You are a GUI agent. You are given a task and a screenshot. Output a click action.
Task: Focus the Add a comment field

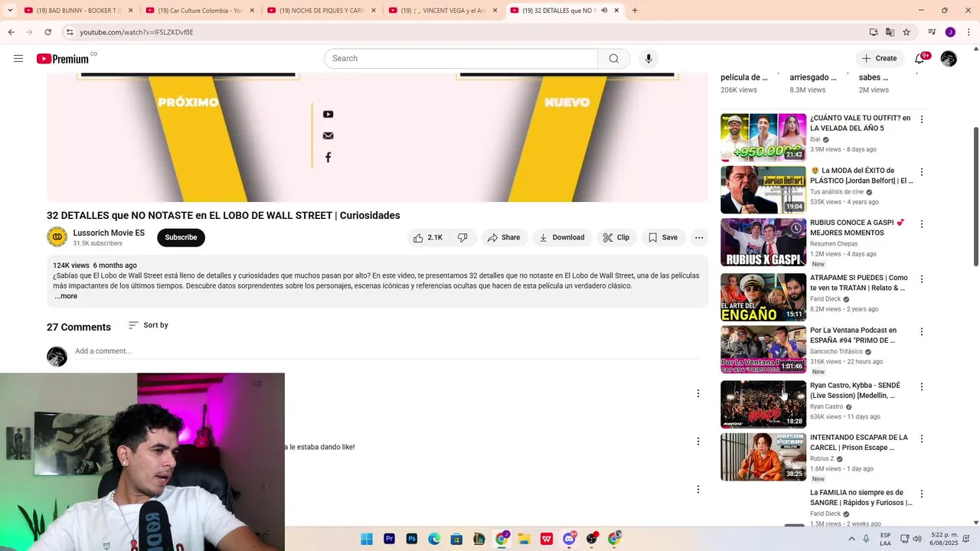click(x=387, y=351)
